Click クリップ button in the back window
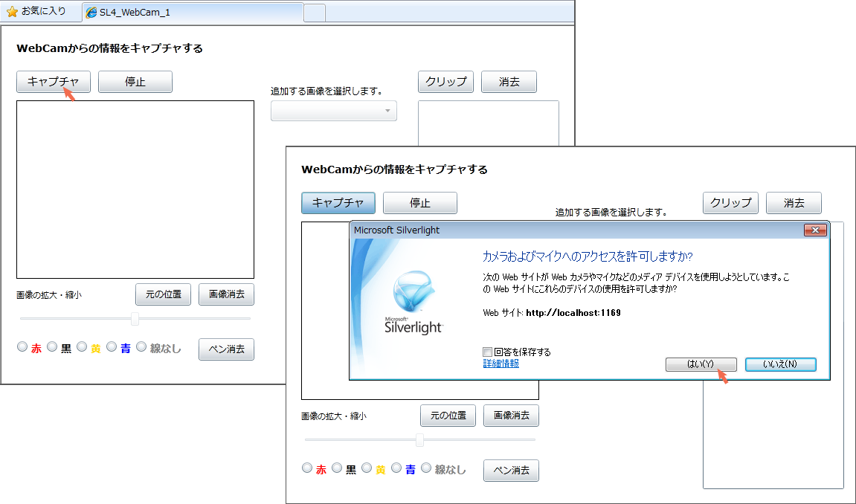The width and height of the screenshot is (856, 504). (x=446, y=82)
